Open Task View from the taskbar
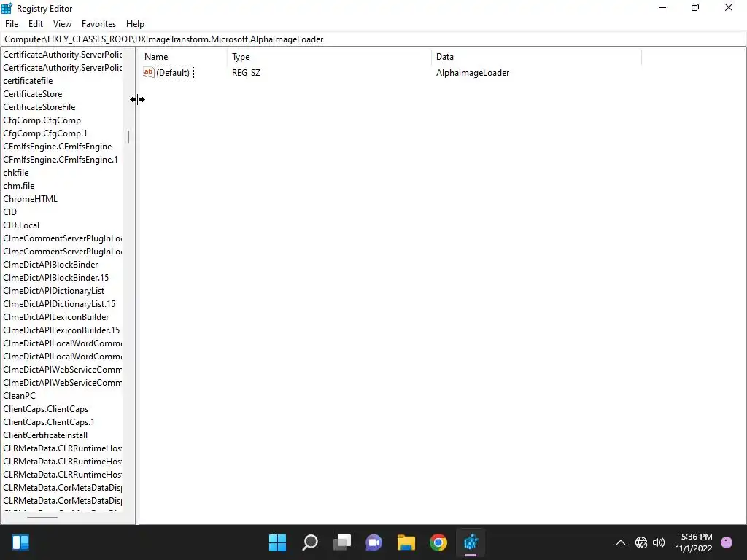This screenshot has width=747, height=560. point(342,542)
